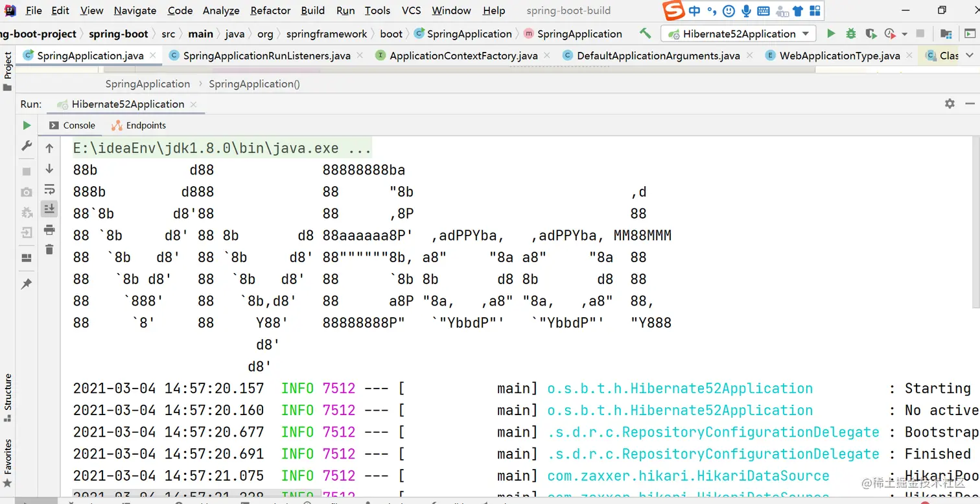Click the SpringApplication class breadcrumb in the navigation bar
Viewport: 980px width, 504px height.
pos(463,34)
